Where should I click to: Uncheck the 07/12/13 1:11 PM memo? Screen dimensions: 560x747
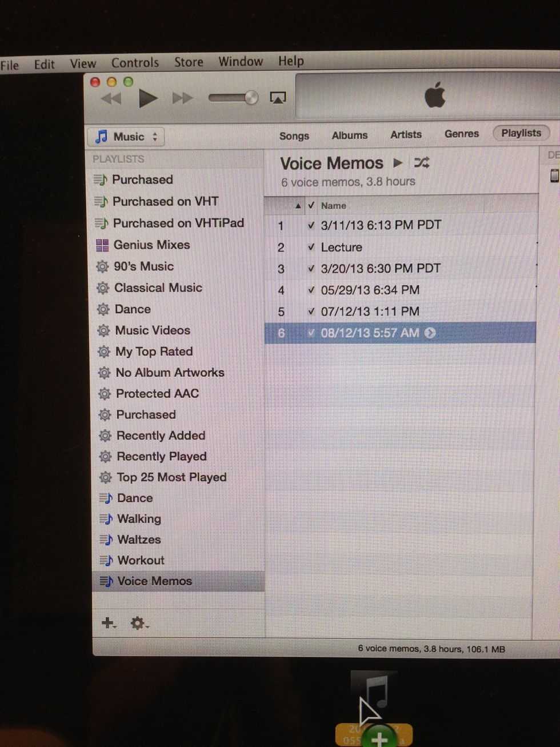[x=311, y=311]
